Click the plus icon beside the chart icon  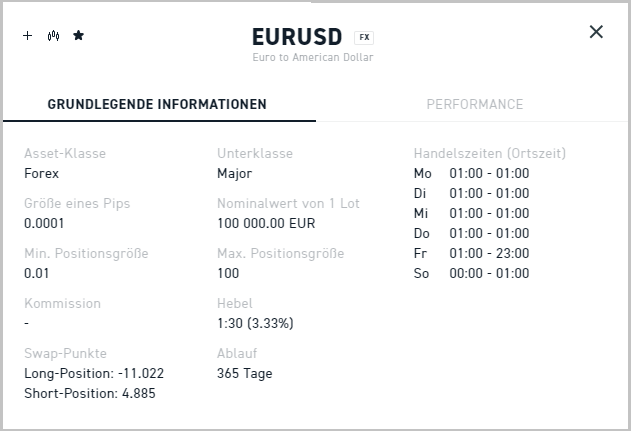click(27, 36)
